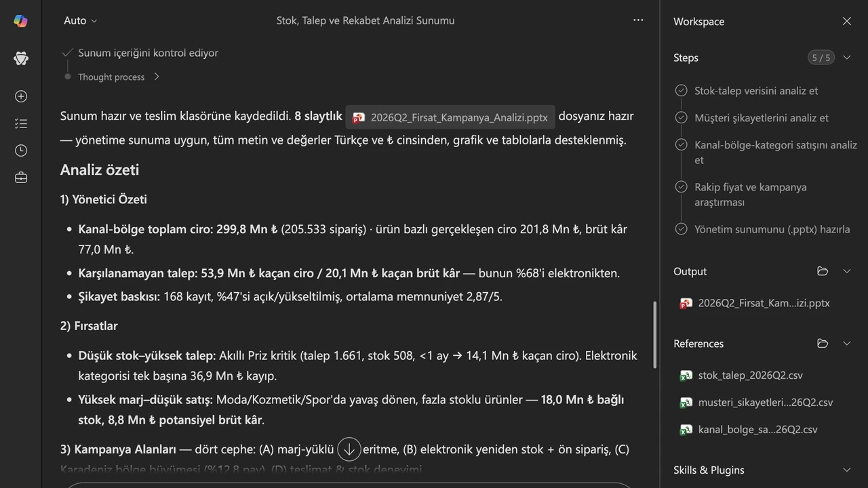
Task: Open the briefcase icon in sidebar
Action: (20, 178)
